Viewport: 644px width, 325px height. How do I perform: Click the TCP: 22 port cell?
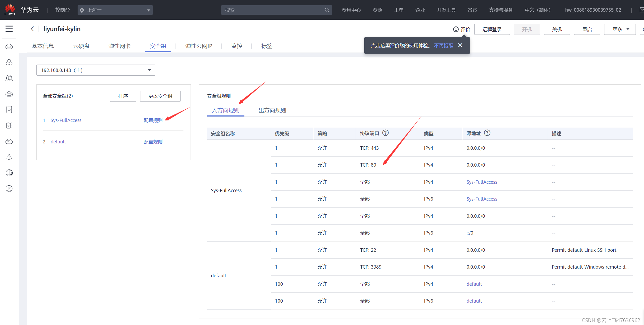click(x=368, y=250)
